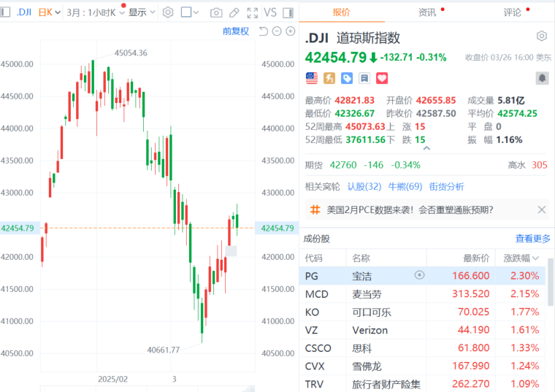This screenshot has width=555, height=392.
Task: Toggle the red heart favorite icon
Action: point(382,78)
